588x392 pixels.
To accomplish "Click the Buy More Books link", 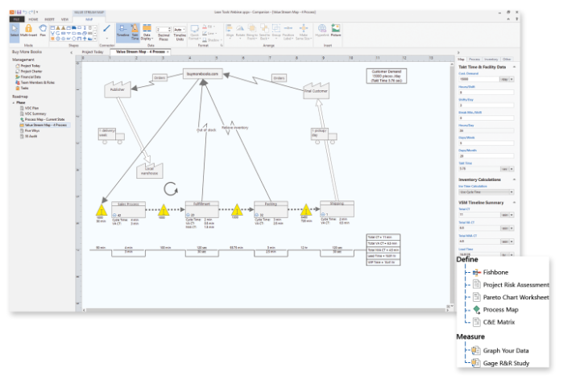I will click(27, 52).
